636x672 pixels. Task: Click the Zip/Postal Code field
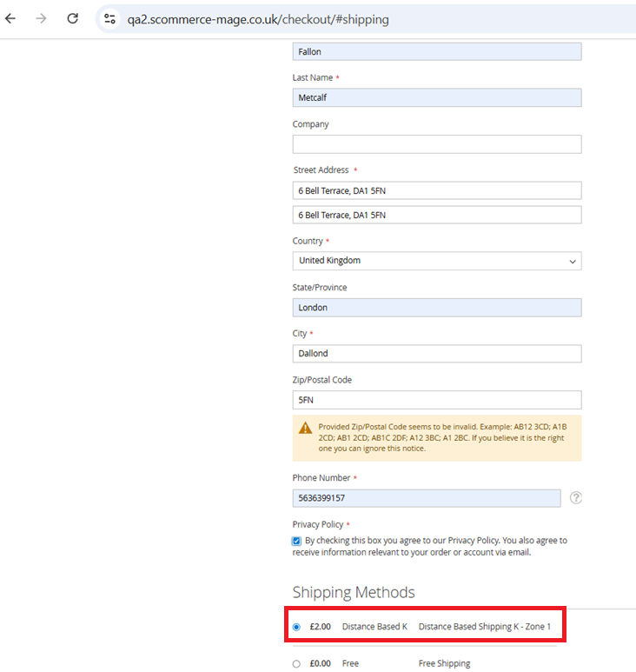pyautogui.click(x=436, y=400)
